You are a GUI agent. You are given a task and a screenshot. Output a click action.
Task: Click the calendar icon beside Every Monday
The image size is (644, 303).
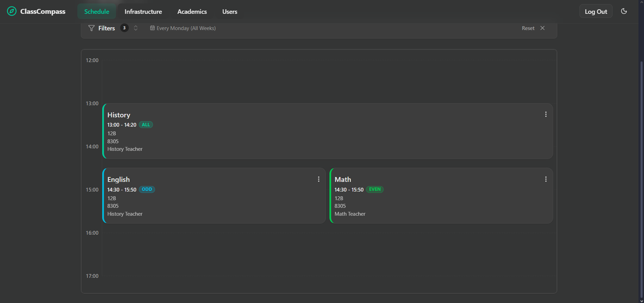point(152,28)
